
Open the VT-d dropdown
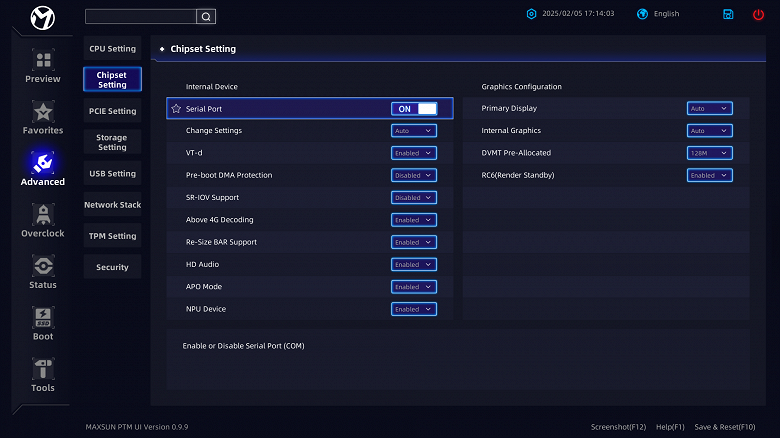(414, 153)
